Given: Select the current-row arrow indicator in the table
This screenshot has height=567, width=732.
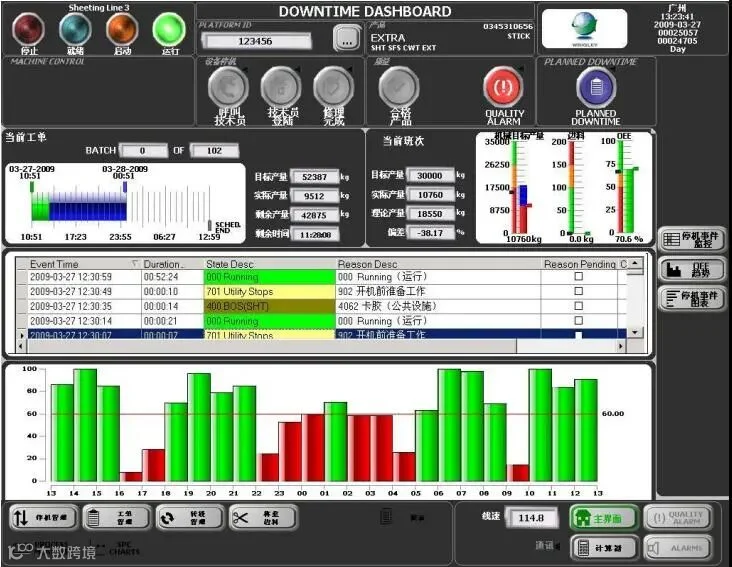Looking at the screenshot, I should pyautogui.click(x=21, y=335).
